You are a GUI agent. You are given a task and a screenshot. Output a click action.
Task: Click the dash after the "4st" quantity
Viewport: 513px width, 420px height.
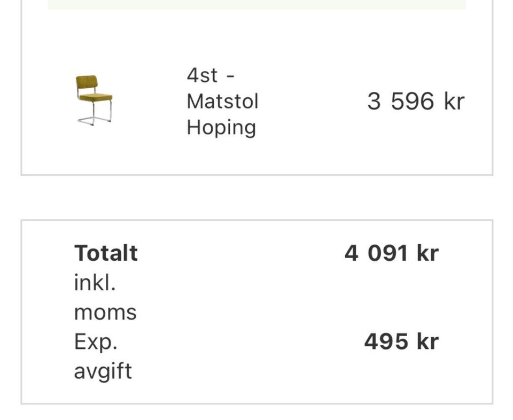[230, 75]
